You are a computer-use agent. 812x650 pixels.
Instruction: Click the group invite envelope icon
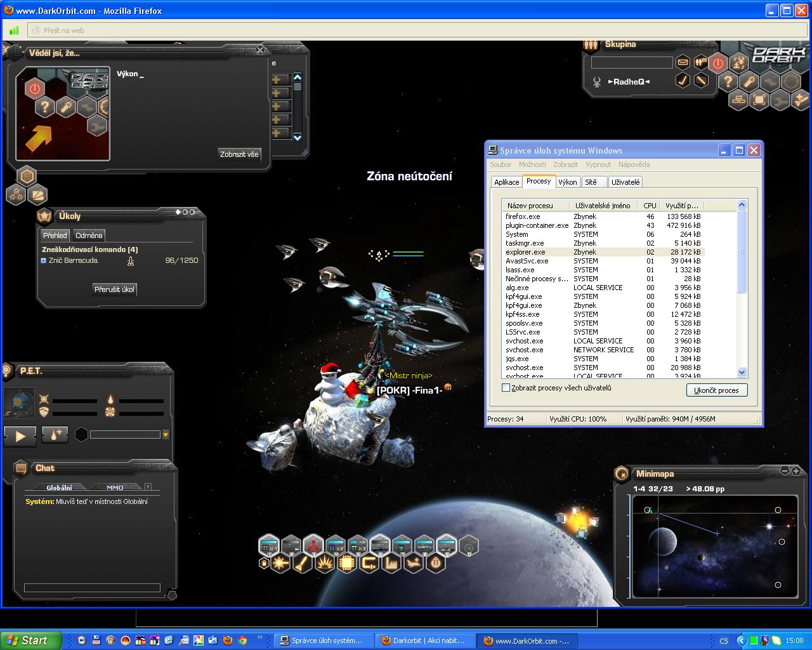tap(683, 62)
